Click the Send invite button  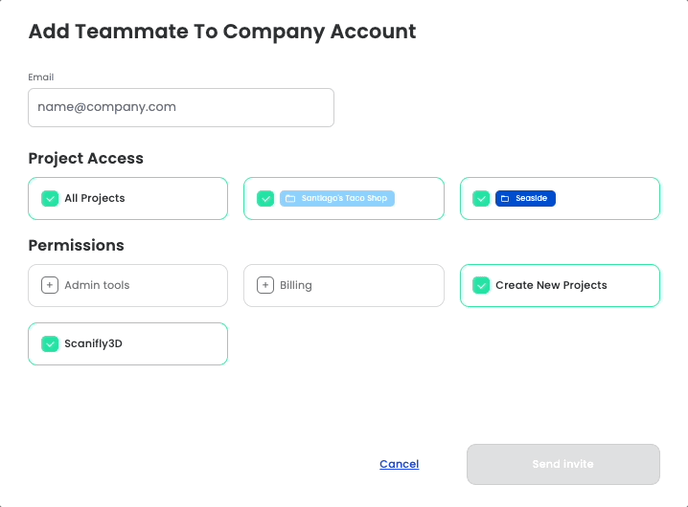coord(563,464)
